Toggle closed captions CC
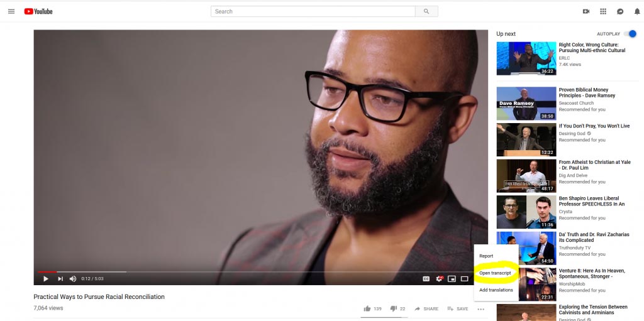 [426, 279]
